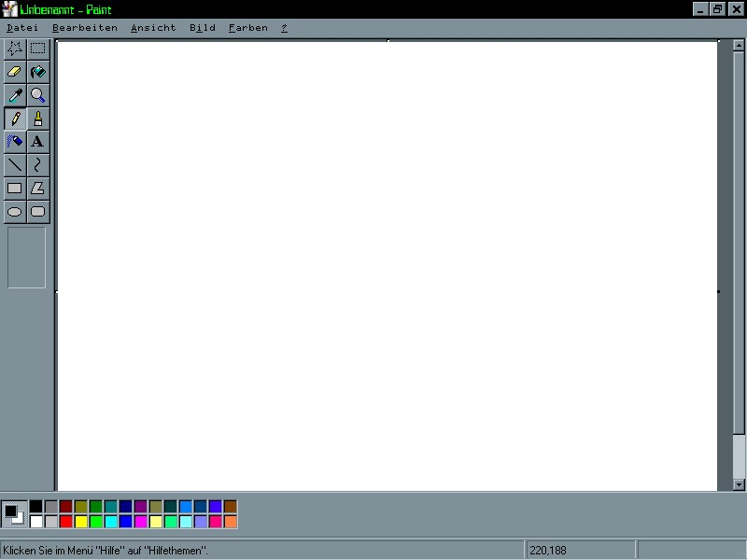Click the foreground/background color indicator box

(14, 514)
